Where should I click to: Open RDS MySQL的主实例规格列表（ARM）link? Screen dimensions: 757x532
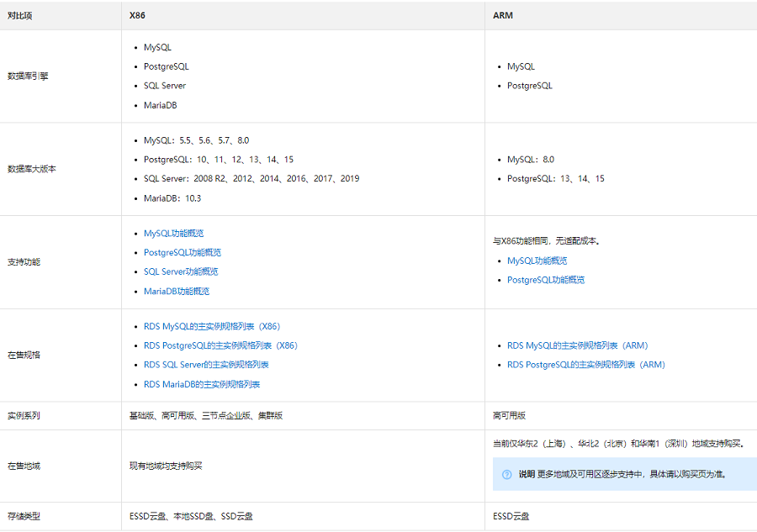point(578,345)
